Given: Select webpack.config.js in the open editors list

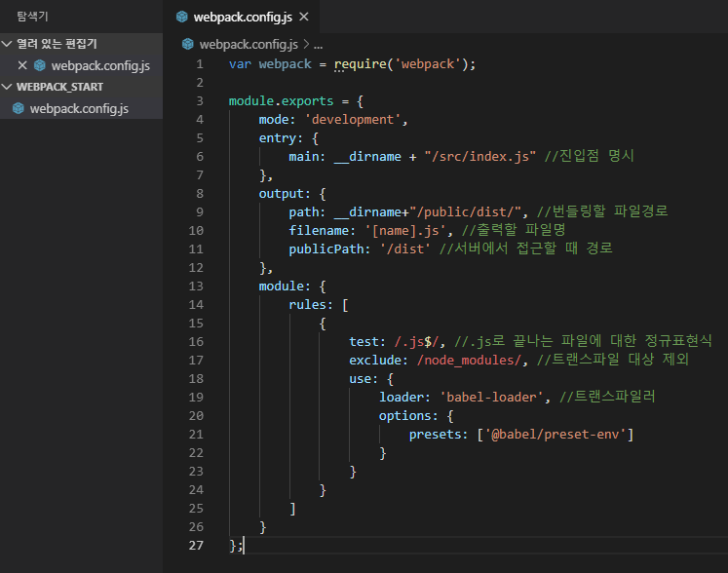Looking at the screenshot, I should click(100, 65).
